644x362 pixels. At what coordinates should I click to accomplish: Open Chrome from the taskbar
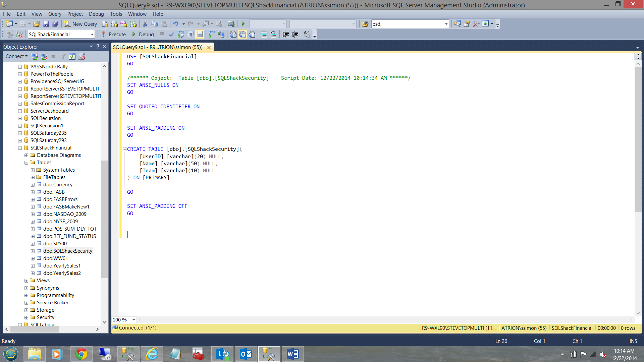(x=81, y=354)
